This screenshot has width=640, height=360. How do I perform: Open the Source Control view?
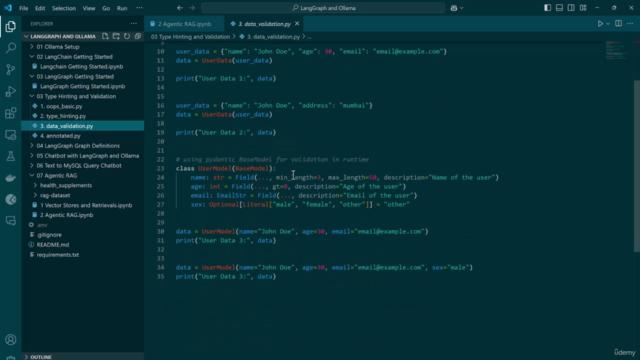tap(11, 69)
